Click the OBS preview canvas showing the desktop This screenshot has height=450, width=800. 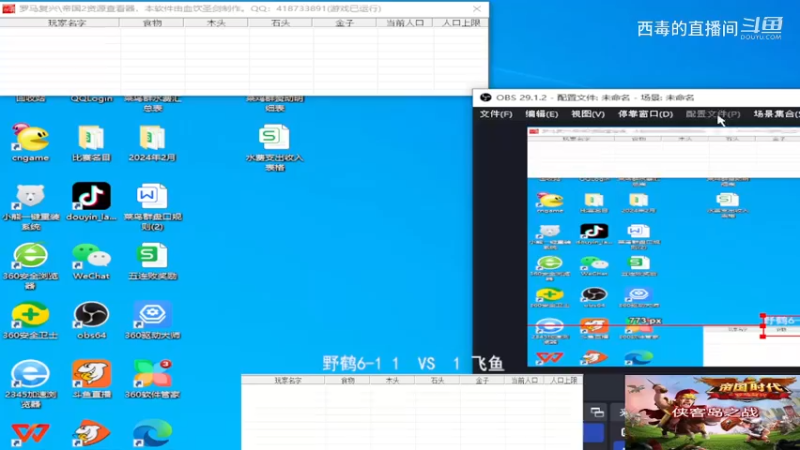pos(663,246)
